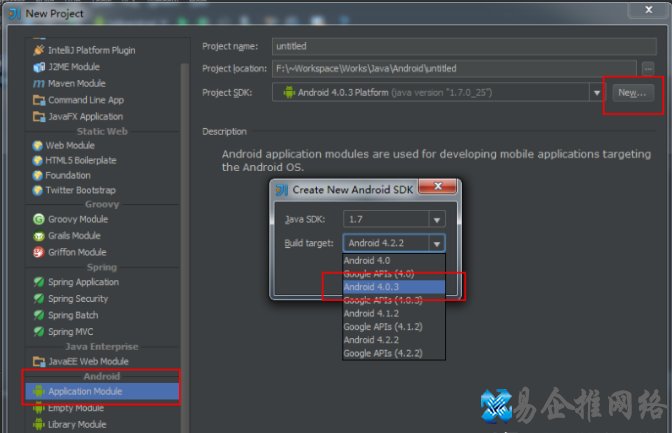Image resolution: width=672 pixels, height=433 pixels.
Task: Click the browse button for project location
Action: 648,69
